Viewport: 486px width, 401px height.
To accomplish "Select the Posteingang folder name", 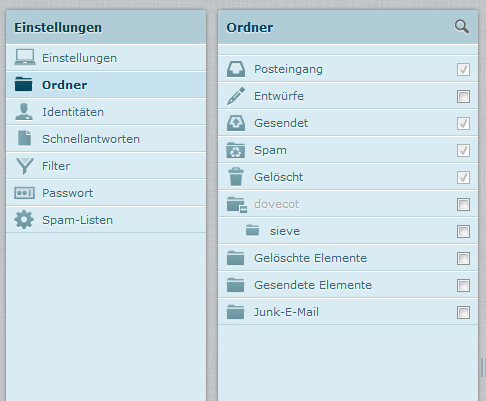I will (288, 69).
